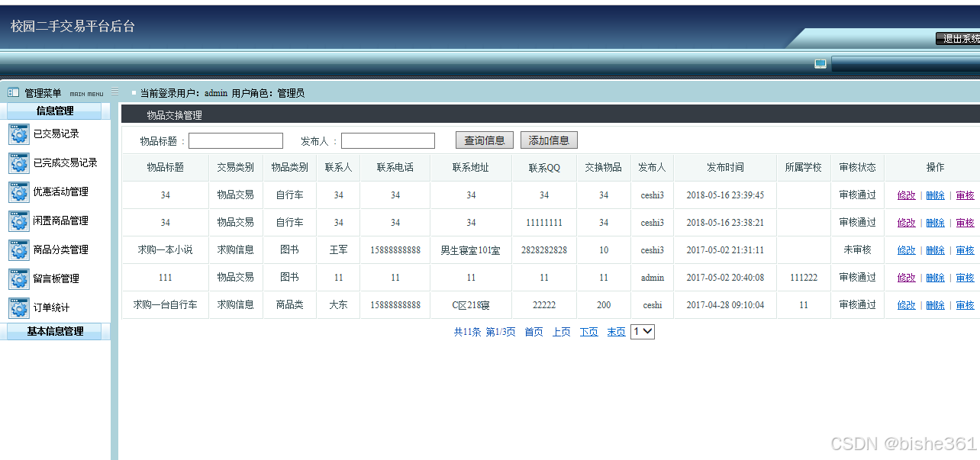Focus the 发布人 input field
The height and width of the screenshot is (460, 980).
pyautogui.click(x=388, y=141)
